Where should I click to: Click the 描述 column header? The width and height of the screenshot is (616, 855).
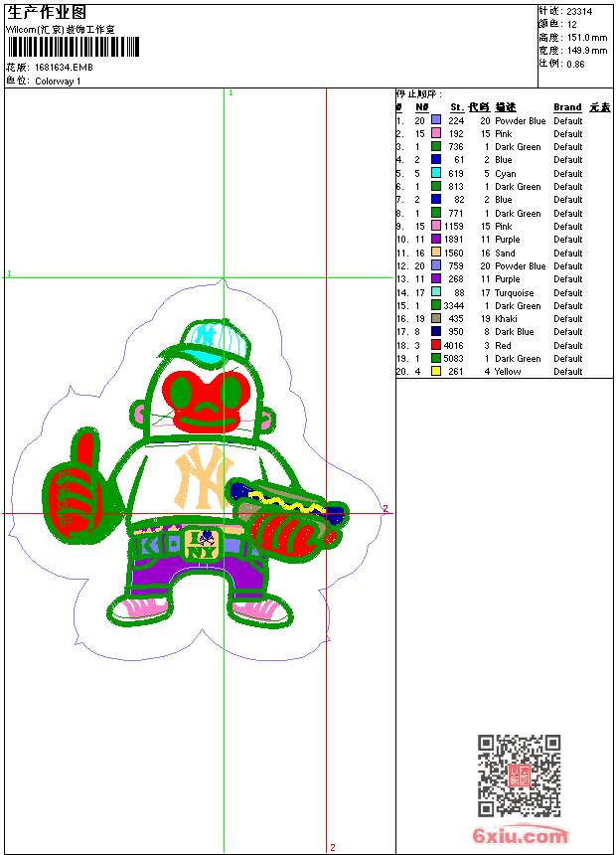(506, 107)
